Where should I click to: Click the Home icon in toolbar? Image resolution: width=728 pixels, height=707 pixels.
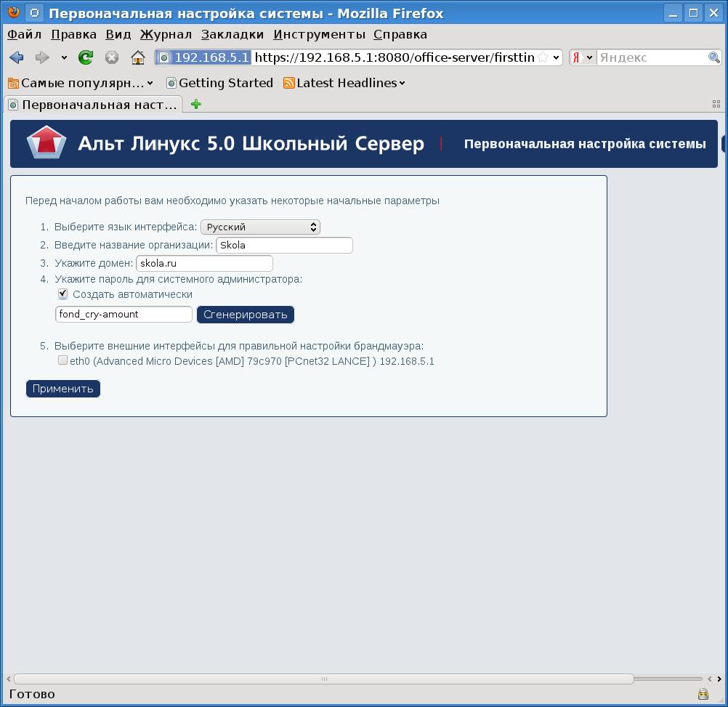[138, 57]
